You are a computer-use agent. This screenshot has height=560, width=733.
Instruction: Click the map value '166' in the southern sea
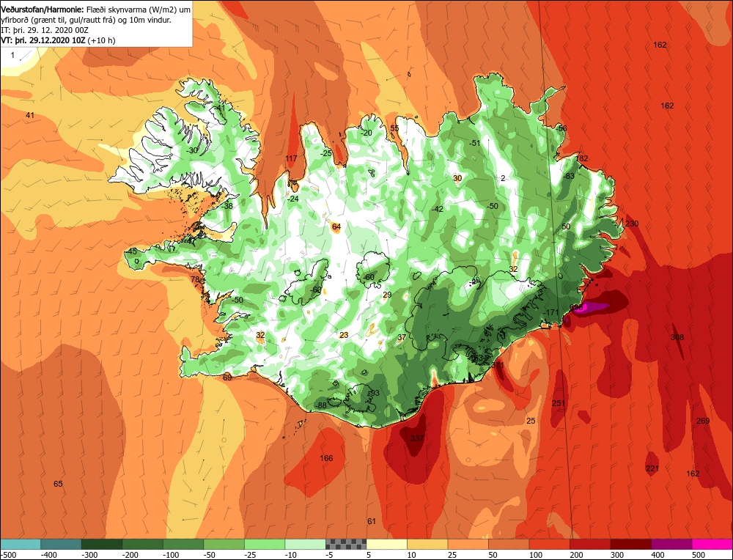click(326, 457)
